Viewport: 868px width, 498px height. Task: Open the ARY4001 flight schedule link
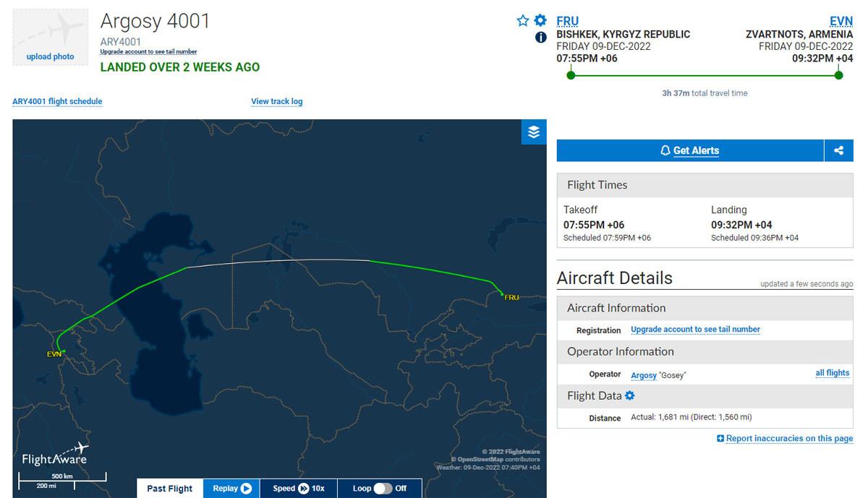click(x=57, y=101)
